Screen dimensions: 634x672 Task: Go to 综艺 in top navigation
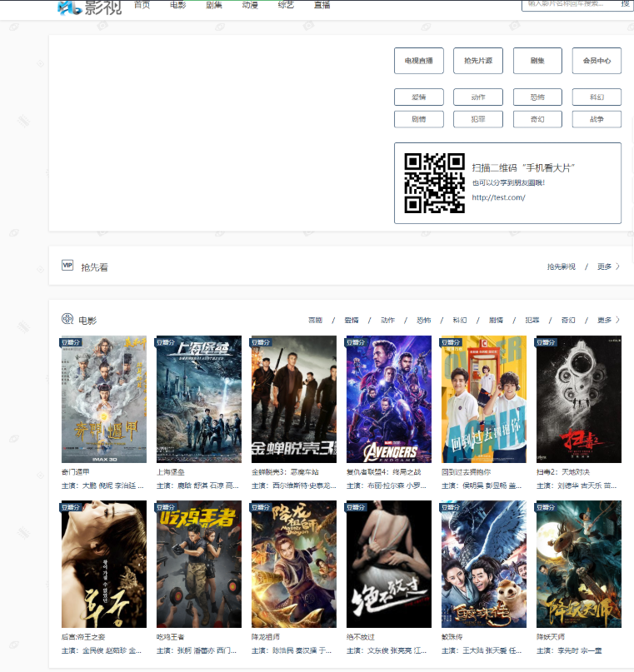[x=285, y=5]
